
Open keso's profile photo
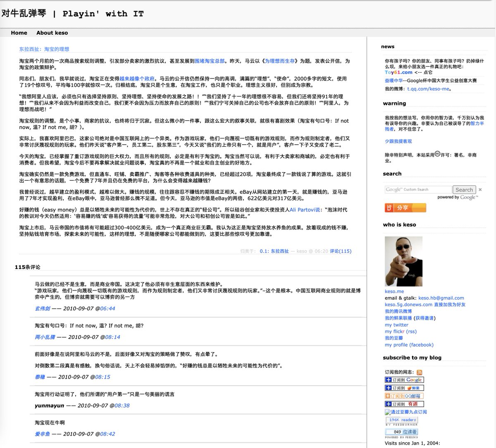point(403,261)
